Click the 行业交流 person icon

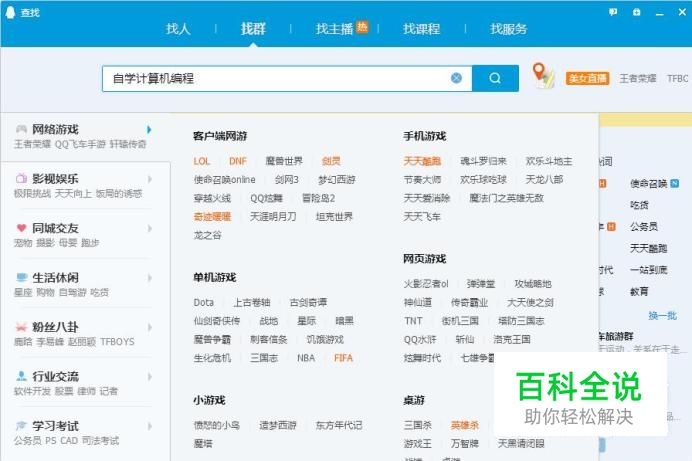click(21, 376)
